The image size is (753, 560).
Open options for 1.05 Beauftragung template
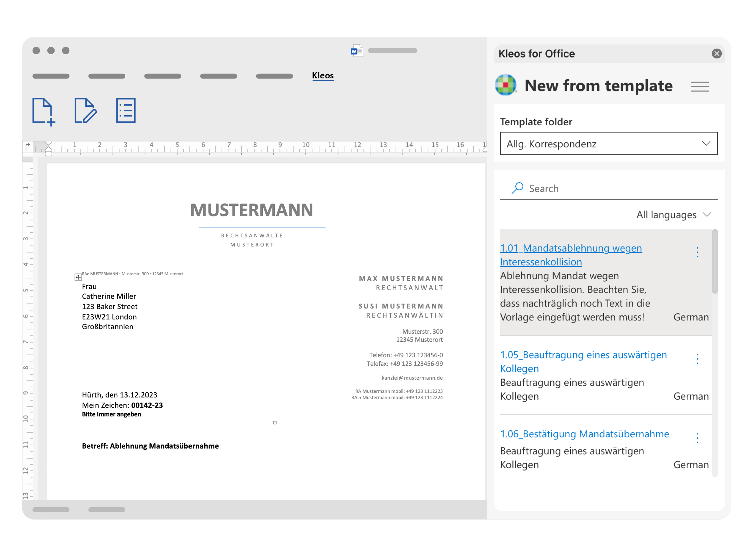(697, 359)
